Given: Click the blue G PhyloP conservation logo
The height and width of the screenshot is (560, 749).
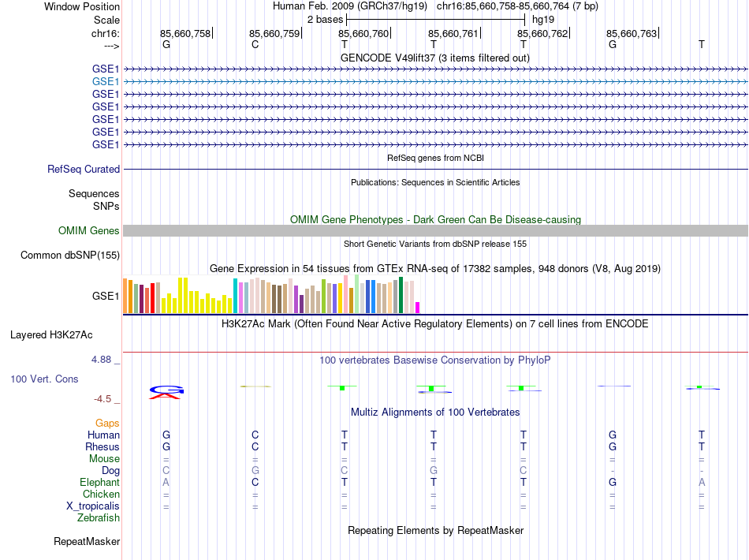Looking at the screenshot, I should coord(166,389).
